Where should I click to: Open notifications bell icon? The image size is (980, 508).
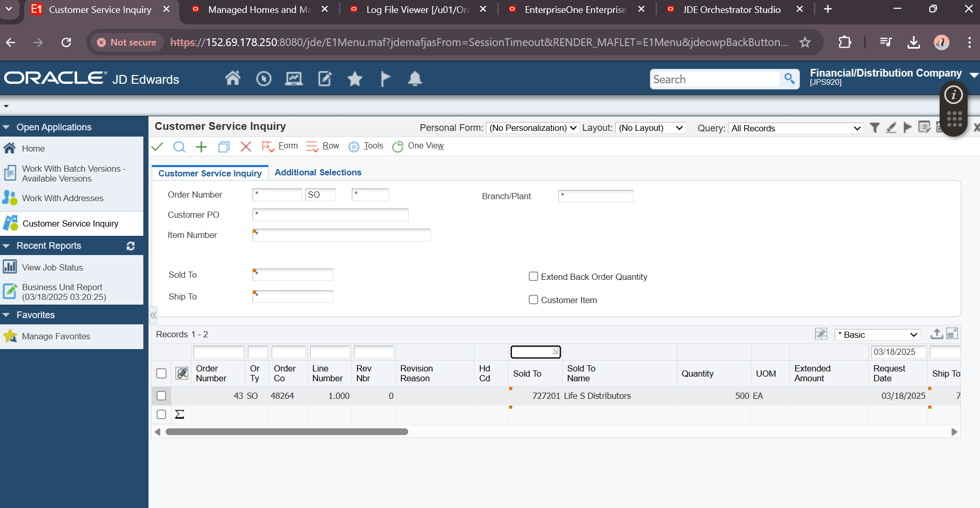pos(415,79)
